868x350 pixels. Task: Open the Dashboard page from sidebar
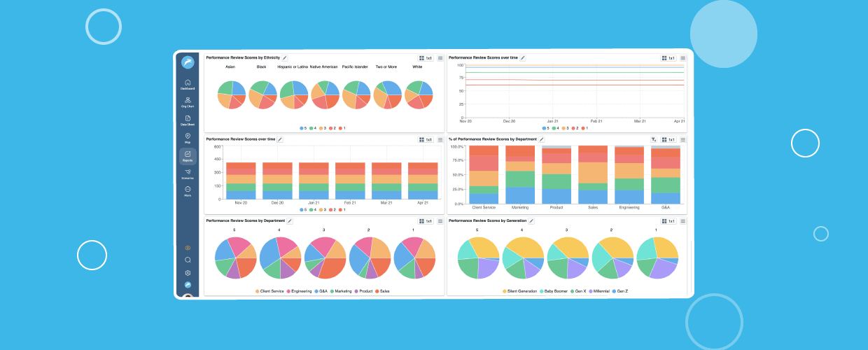(188, 84)
